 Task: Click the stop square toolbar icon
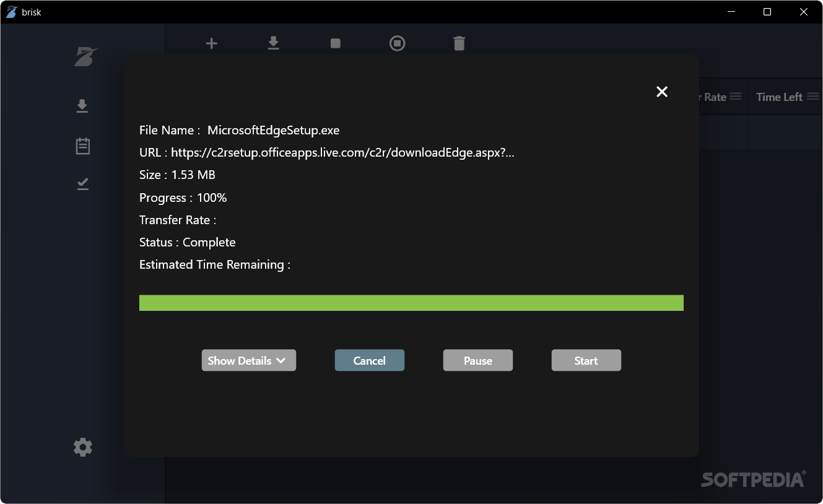tap(336, 43)
